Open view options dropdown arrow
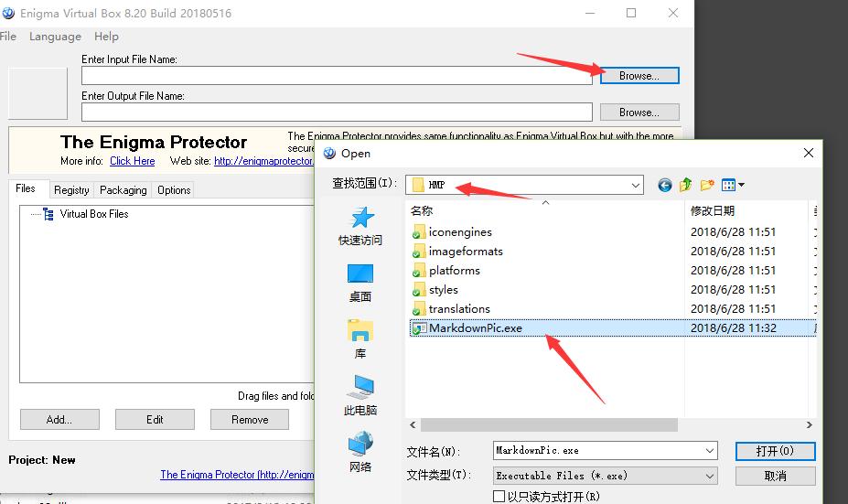This screenshot has width=848, height=504. point(742,185)
